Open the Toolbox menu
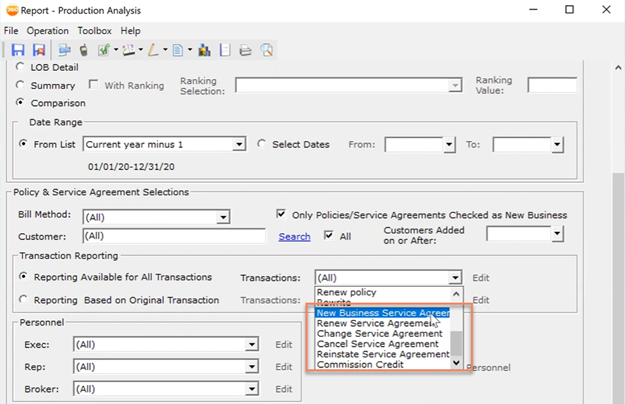Image resolution: width=625 pixels, height=404 pixels. coord(95,31)
